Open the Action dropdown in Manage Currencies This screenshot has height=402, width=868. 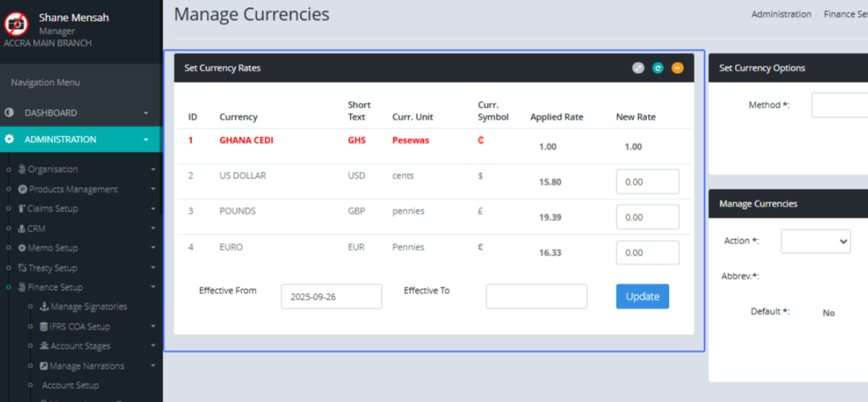coord(815,241)
